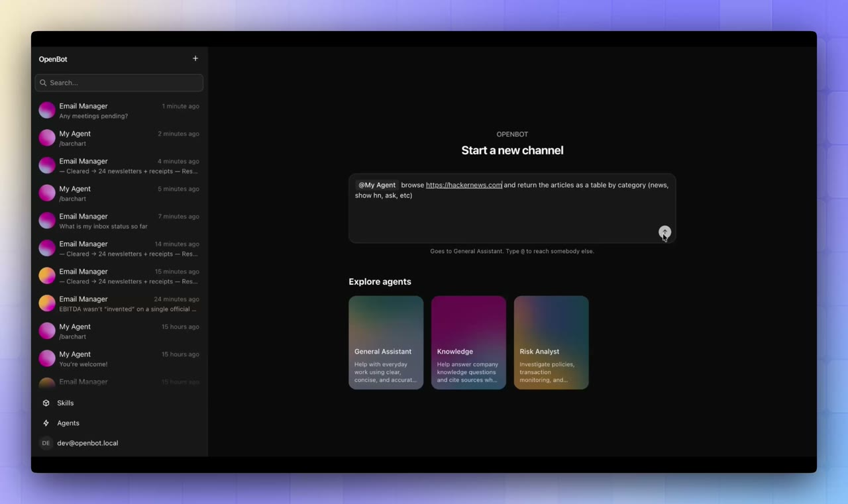Click avatar of Email Manager from 15 minutes ago
This screenshot has height=504, width=848.
click(47, 276)
